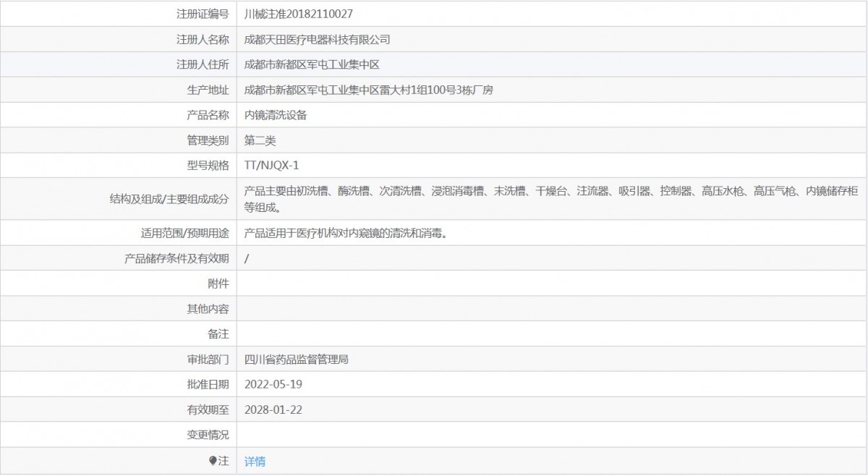Click the 生产地址 label
The height and width of the screenshot is (476, 868).
click(x=208, y=90)
